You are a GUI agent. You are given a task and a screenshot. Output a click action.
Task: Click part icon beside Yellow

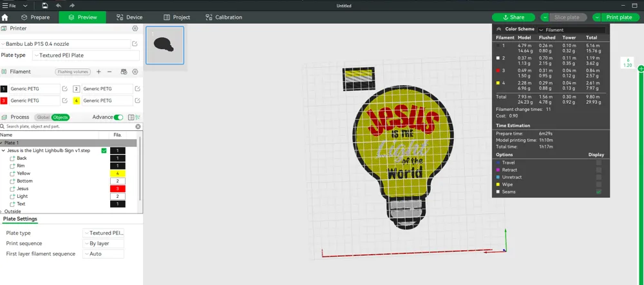12,173
